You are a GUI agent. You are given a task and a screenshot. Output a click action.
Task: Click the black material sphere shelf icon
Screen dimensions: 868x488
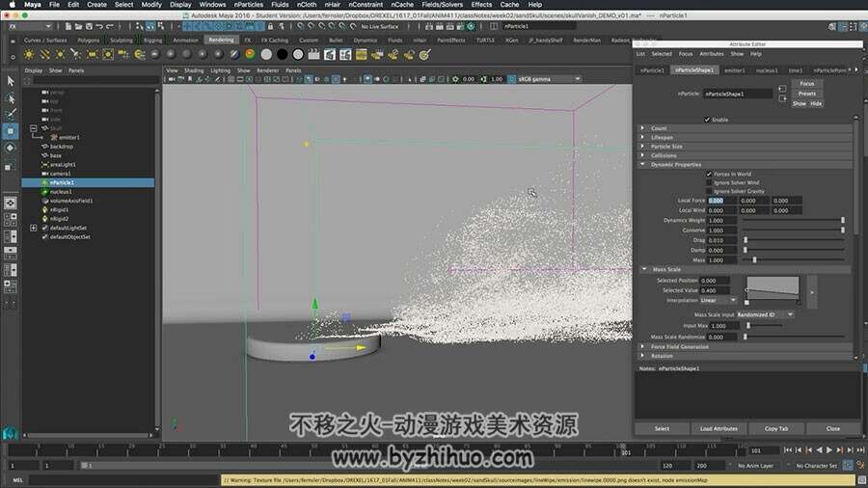click(282, 54)
